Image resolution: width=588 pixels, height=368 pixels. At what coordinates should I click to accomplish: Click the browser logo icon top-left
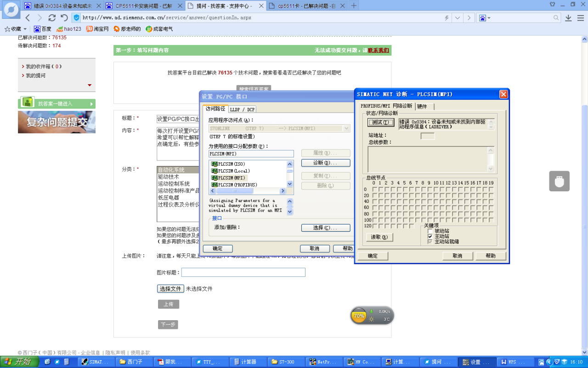[11, 10]
